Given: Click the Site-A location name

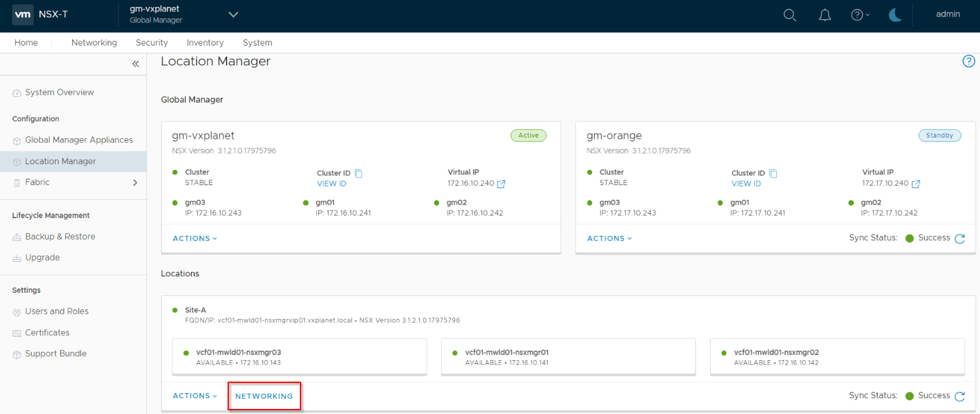Looking at the screenshot, I should pos(195,310).
